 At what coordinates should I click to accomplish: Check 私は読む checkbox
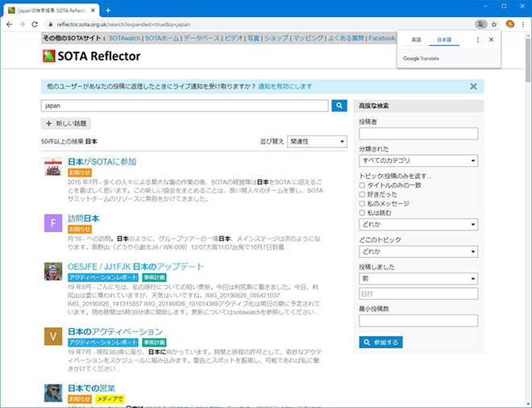click(x=362, y=213)
